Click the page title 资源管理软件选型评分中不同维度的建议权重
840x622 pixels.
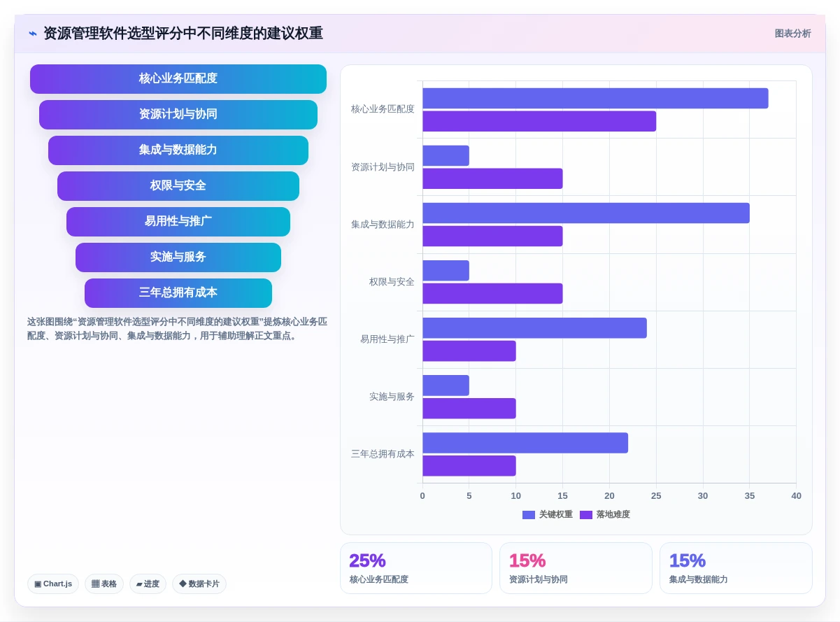(x=183, y=34)
